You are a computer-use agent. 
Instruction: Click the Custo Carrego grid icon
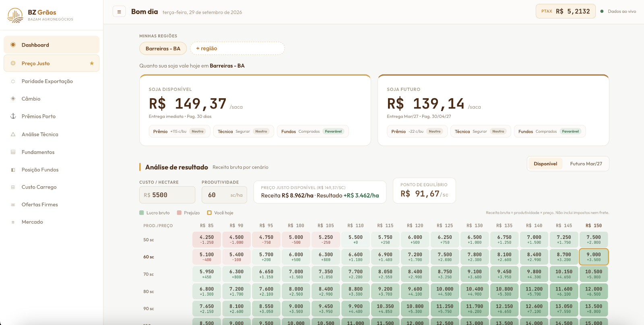pyautogui.click(x=13, y=187)
